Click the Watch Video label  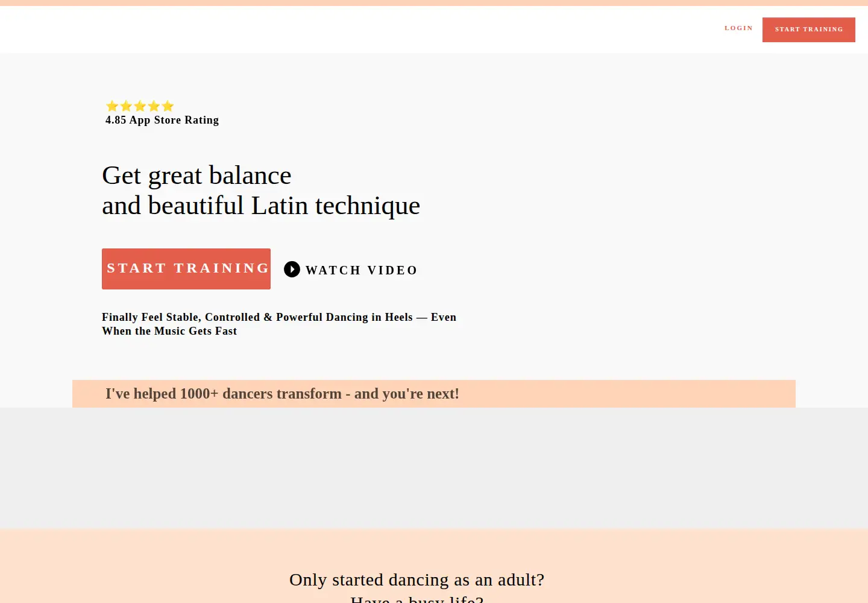362,270
